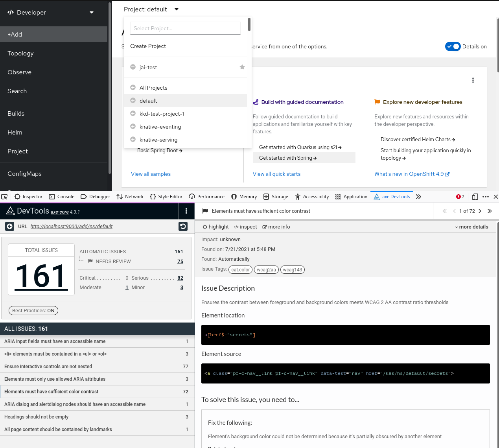Click the localhost URL link
Image resolution: width=499 pixels, height=448 pixels.
pyautogui.click(x=72, y=227)
